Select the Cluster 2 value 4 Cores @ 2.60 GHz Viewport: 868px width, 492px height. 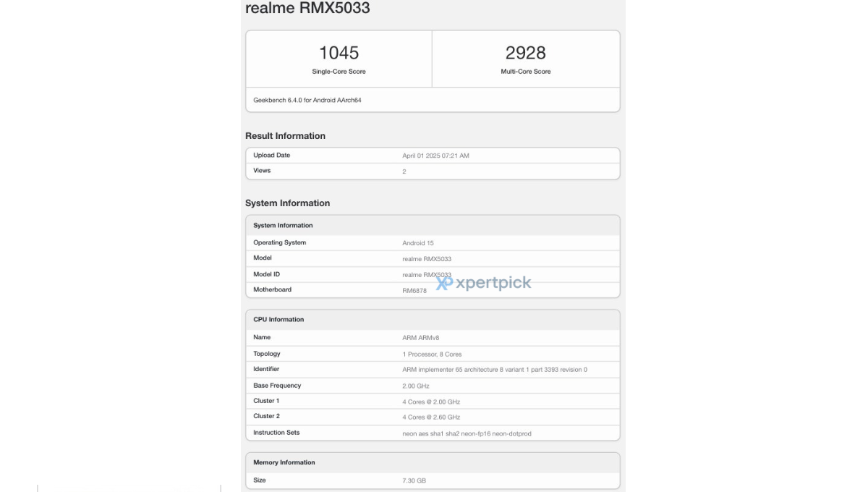(431, 417)
